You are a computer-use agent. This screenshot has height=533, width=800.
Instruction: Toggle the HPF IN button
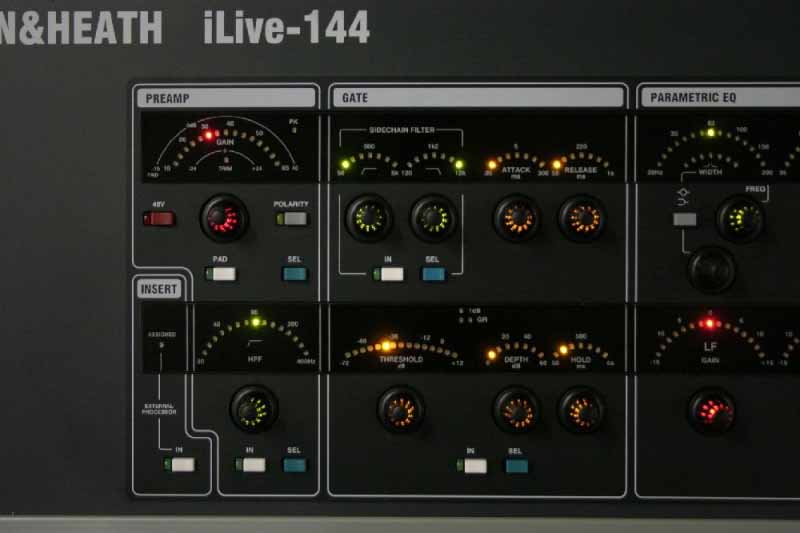tap(252, 464)
